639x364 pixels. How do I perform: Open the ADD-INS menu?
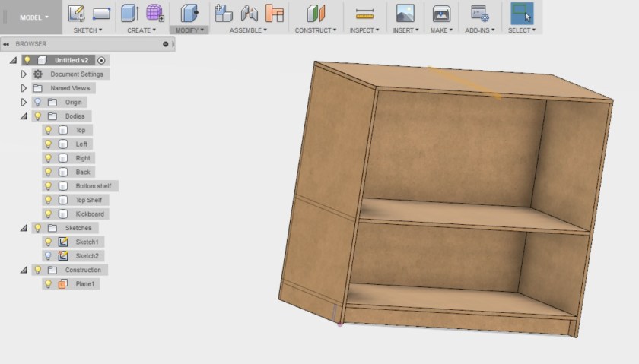point(480,30)
